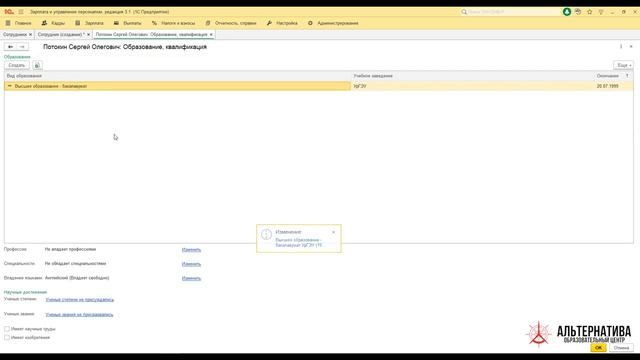Open the Отчетность, справки section
The height and width of the screenshot is (360, 640).
[231, 23]
